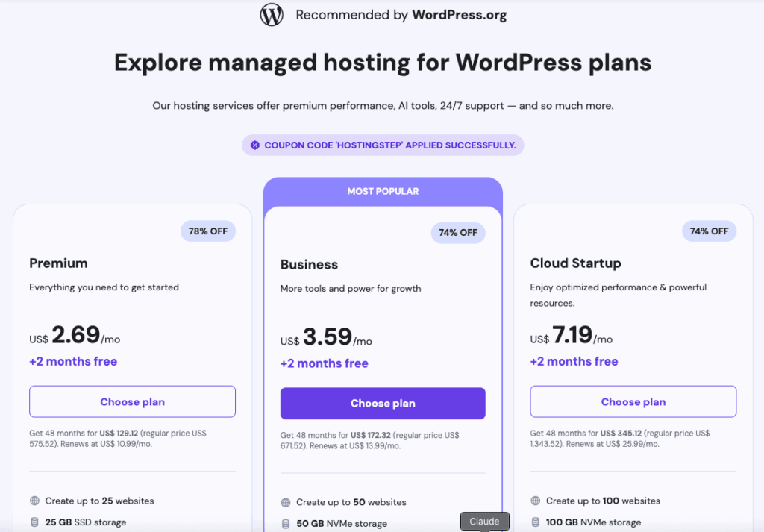Click globe icon beside 50 websites
Image resolution: width=764 pixels, height=532 pixels.
(x=286, y=502)
